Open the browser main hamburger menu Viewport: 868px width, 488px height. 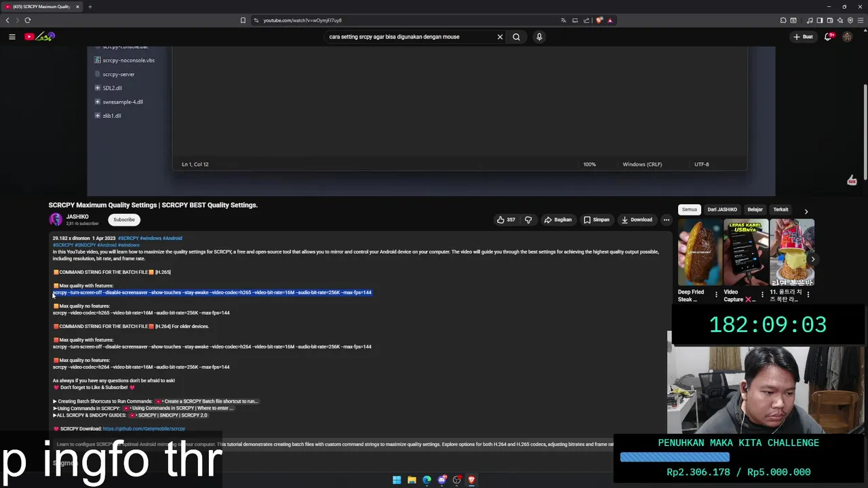pyautogui.click(x=861, y=20)
